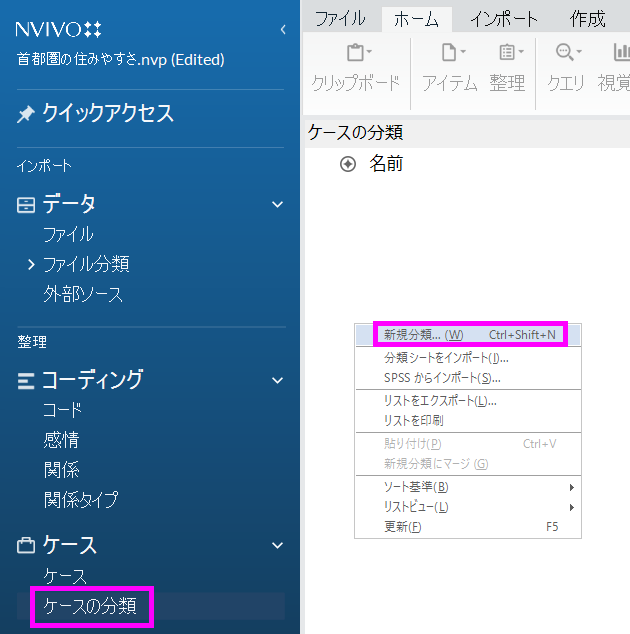Expand the Name (名前) column plus circle

click(x=348, y=164)
